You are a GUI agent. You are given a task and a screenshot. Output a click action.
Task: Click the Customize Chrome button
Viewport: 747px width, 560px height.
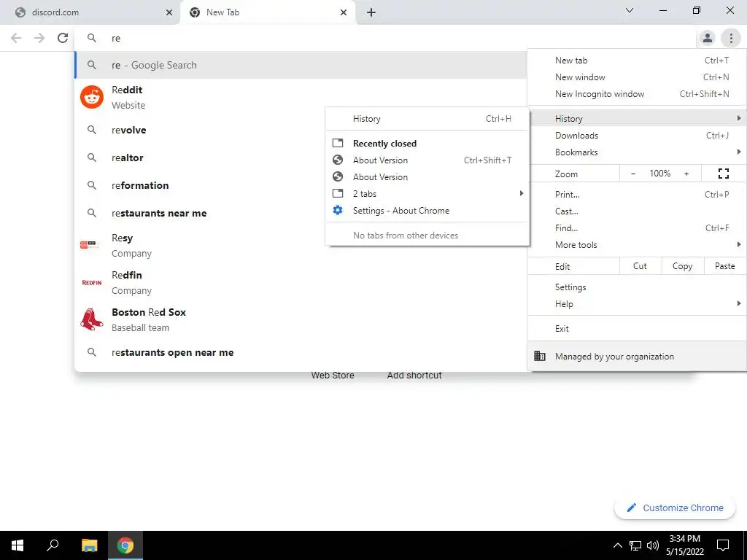(x=676, y=507)
